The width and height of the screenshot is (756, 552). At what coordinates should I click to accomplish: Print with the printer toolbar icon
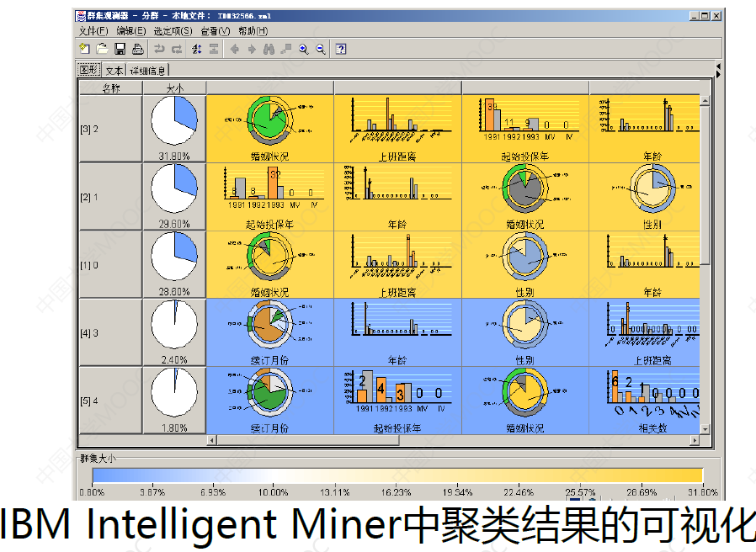pos(138,49)
